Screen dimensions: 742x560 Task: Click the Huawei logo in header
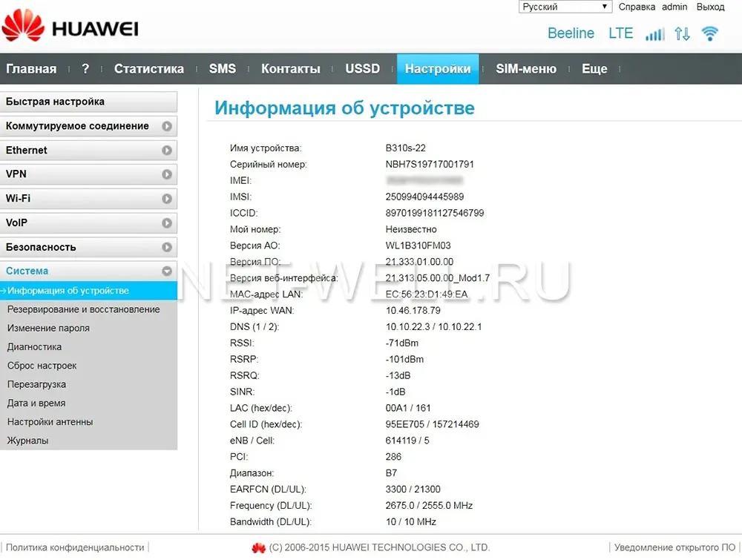(70, 27)
